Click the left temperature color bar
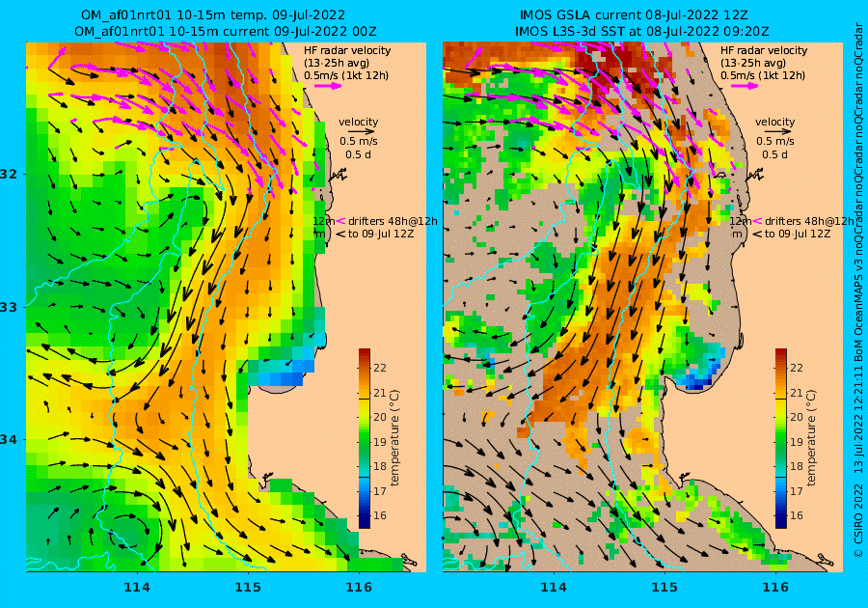Viewport: 868px width, 608px height. pyautogui.click(x=365, y=438)
